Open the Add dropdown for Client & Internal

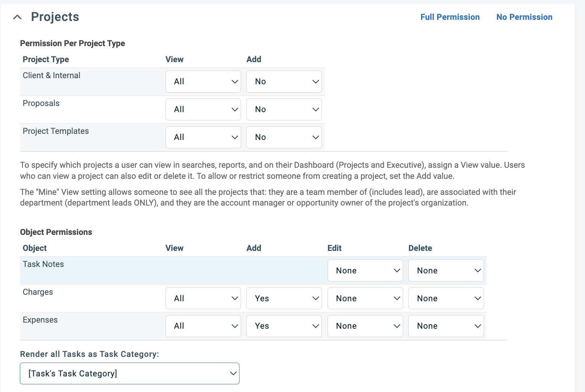pyautogui.click(x=284, y=81)
